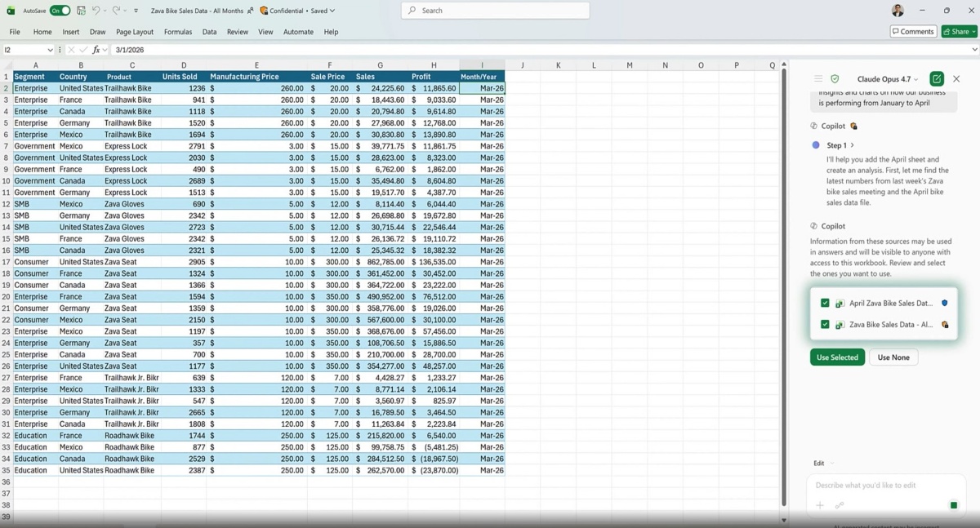Click the lock badge icon beside first Copilot label
Screen dimensions: 980x528
pyautogui.click(x=853, y=126)
